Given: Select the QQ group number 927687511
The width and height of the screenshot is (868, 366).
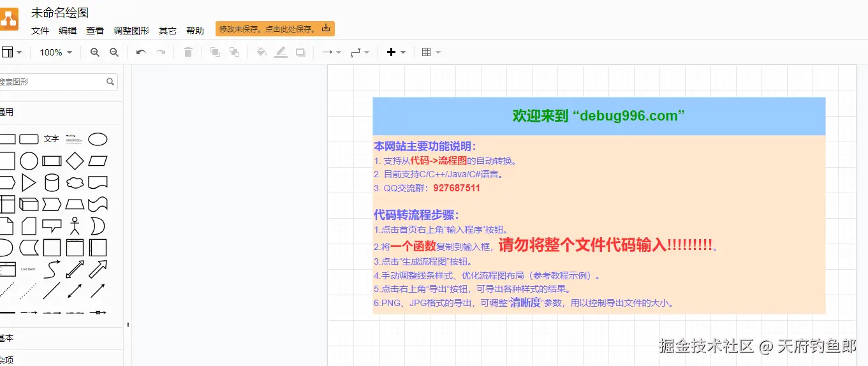Looking at the screenshot, I should [457, 188].
